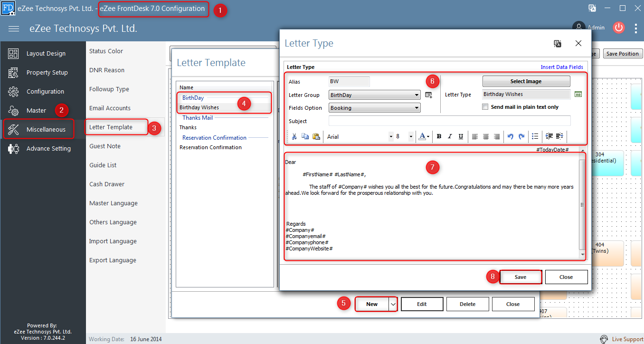
Task: Click Save Position button
Action: pos(622,54)
